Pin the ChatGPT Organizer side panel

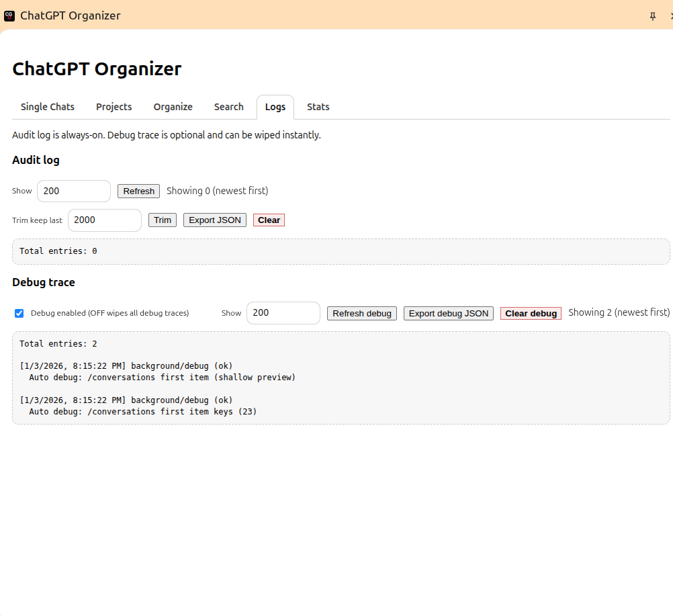(x=652, y=16)
